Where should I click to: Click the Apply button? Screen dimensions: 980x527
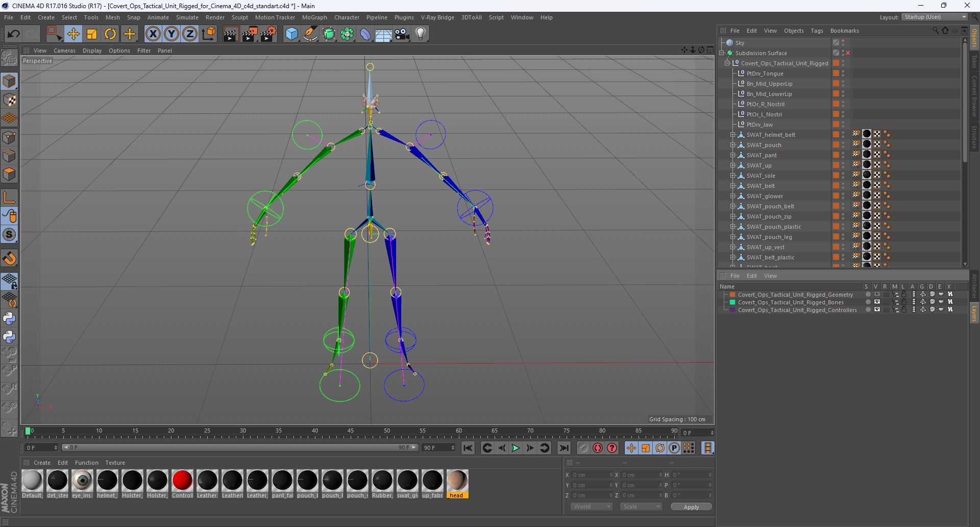[691, 507]
